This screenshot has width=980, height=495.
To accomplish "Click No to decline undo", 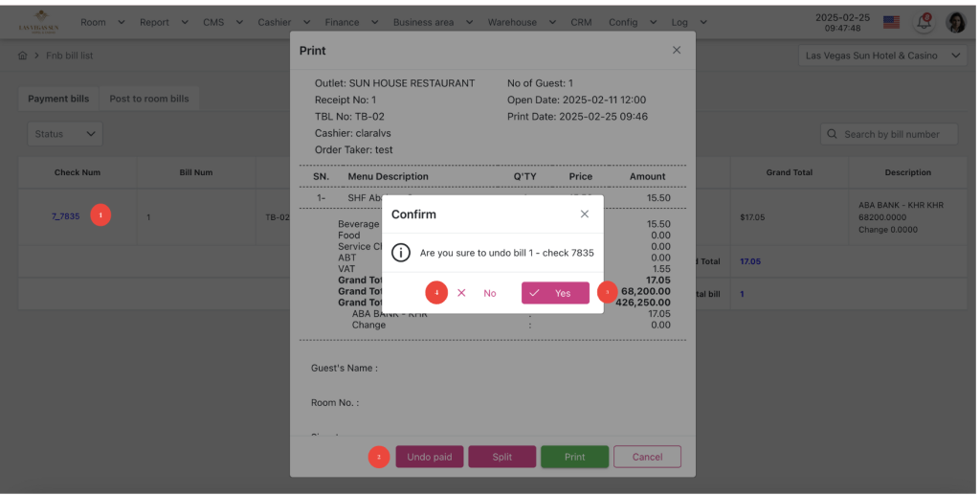I will [479, 293].
